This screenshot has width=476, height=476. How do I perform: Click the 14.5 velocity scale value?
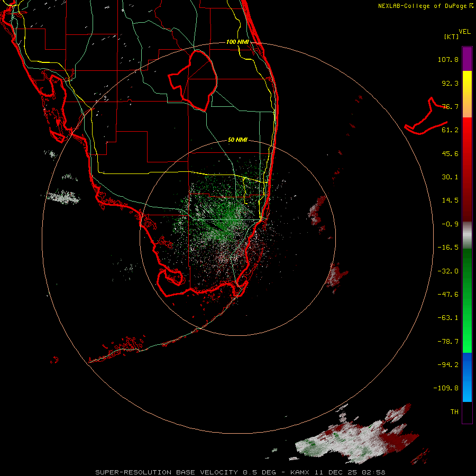click(x=450, y=200)
